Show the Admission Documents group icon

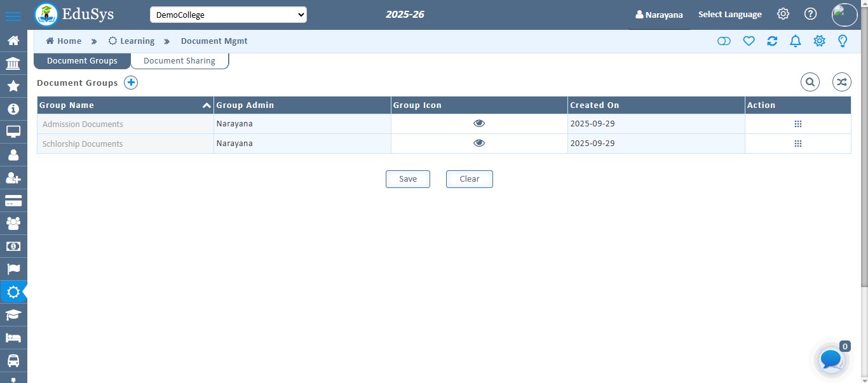click(479, 123)
